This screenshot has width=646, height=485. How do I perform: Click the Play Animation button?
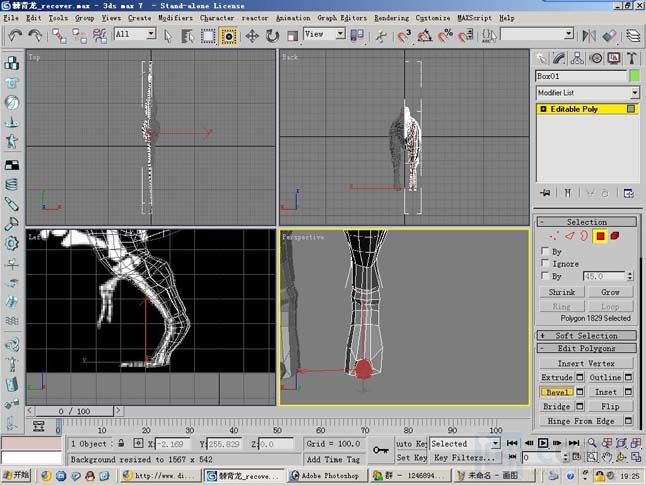[543, 443]
